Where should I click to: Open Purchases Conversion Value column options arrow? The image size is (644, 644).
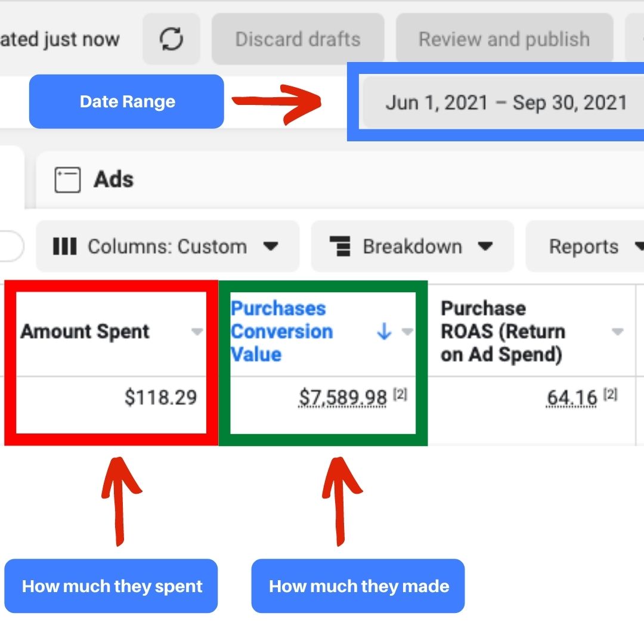point(407,332)
